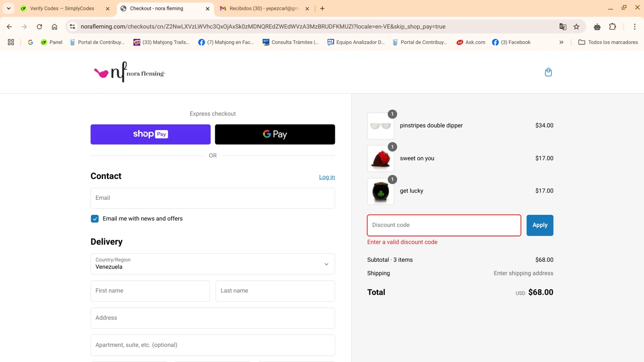644x362 pixels.
Task: Open the browser home page
Action: point(55,27)
